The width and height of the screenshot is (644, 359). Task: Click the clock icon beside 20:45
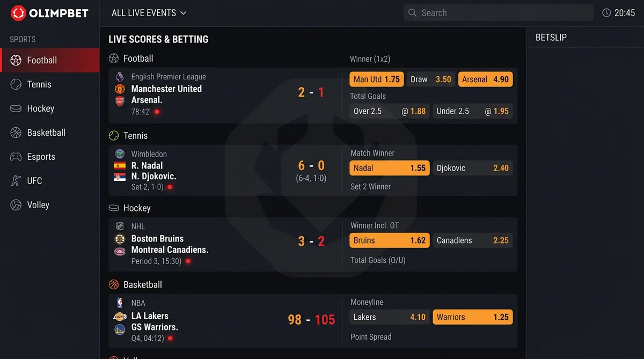pyautogui.click(x=606, y=13)
